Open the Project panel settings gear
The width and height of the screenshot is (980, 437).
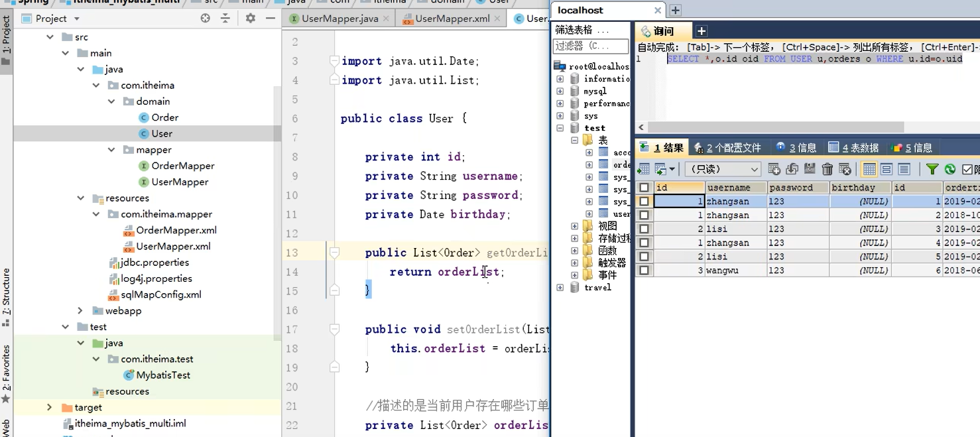pyautogui.click(x=250, y=19)
